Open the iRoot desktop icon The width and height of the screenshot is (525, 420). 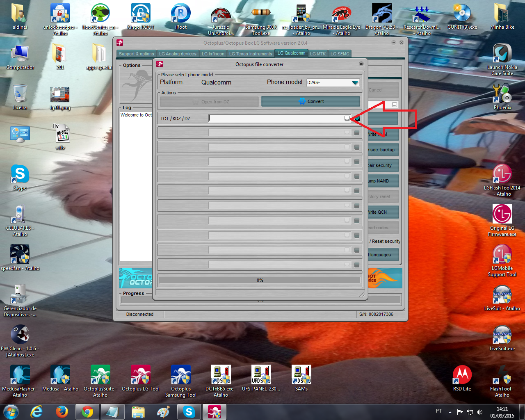tap(181, 17)
